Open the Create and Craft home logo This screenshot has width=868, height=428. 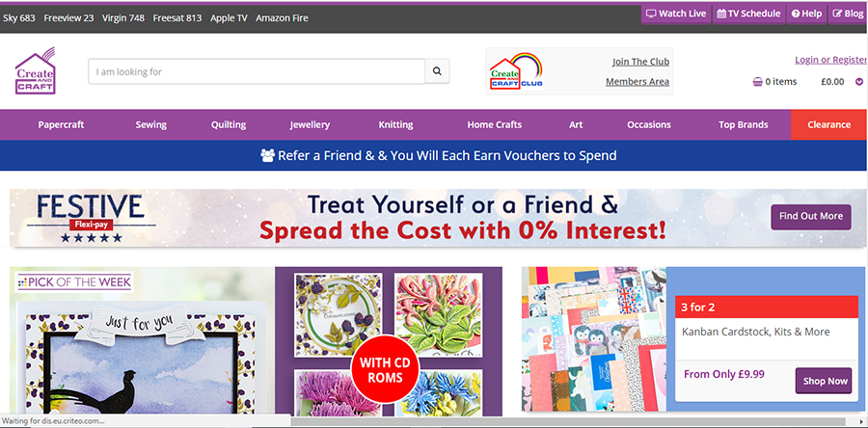[35, 70]
